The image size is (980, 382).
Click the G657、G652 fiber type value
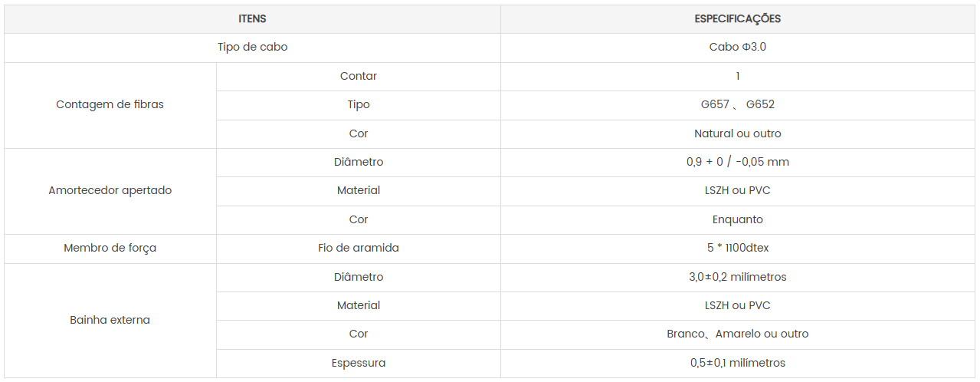[737, 104]
